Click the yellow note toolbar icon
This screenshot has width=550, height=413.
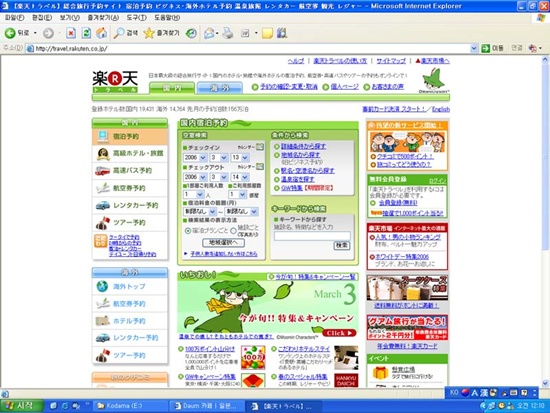point(267,33)
